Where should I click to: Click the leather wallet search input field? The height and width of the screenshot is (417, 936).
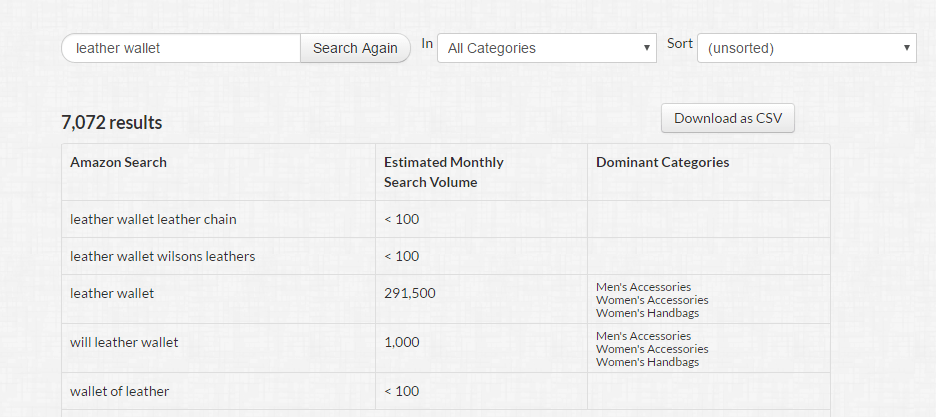[180, 48]
